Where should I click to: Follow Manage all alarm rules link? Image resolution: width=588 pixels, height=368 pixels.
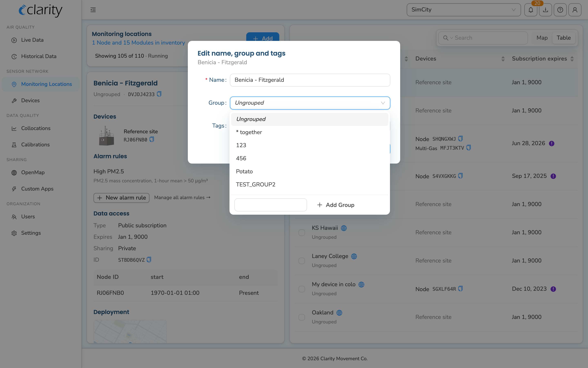point(182,198)
